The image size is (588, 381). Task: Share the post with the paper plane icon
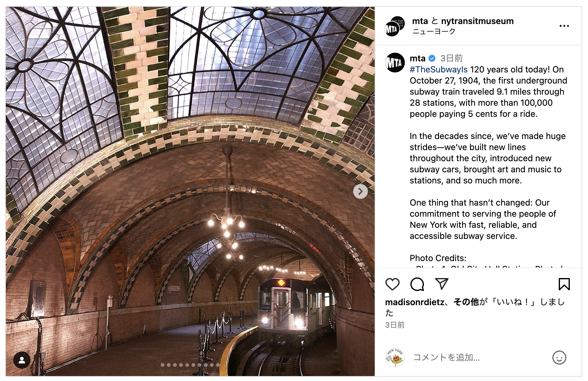coord(441,284)
